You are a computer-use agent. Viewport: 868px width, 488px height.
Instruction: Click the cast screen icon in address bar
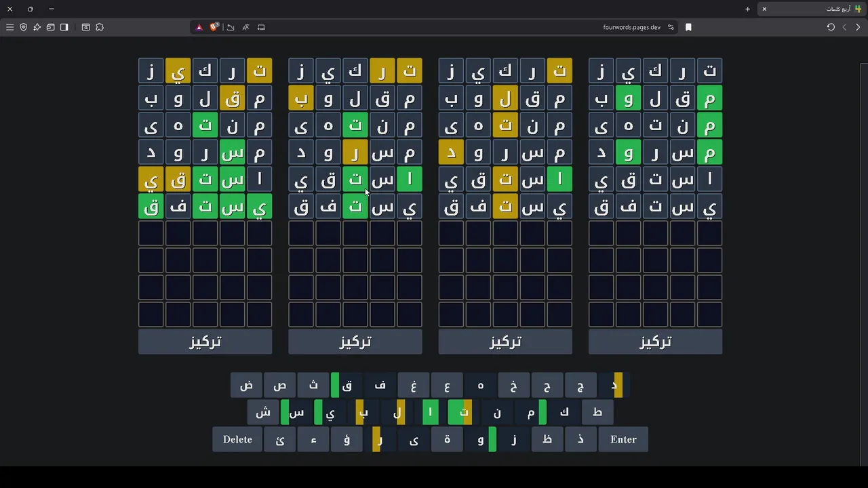(261, 27)
